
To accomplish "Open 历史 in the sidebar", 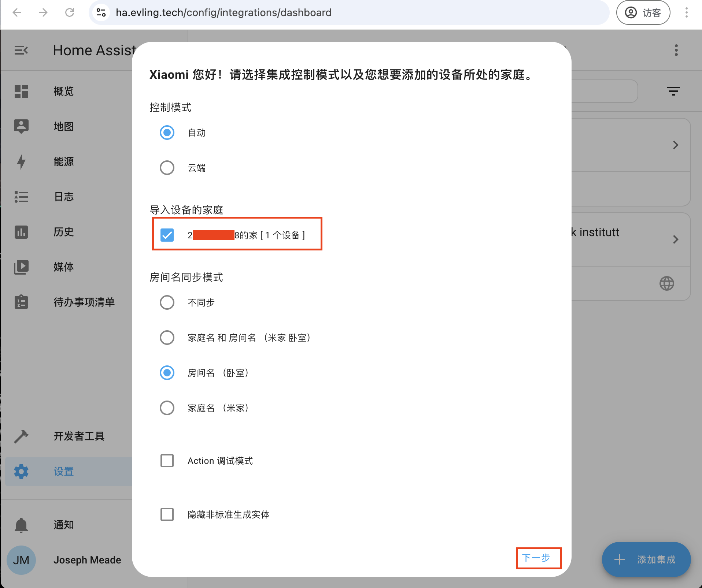I will click(64, 232).
